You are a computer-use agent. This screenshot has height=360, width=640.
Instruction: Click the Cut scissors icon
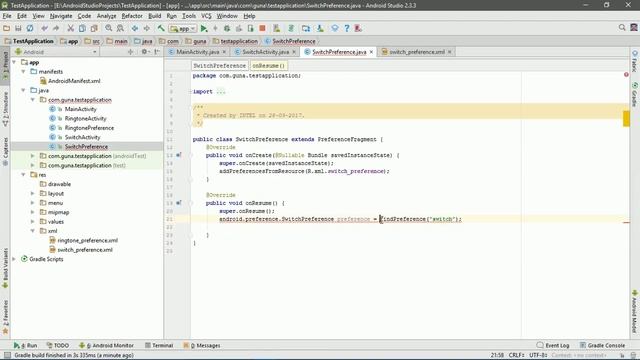[71, 28]
